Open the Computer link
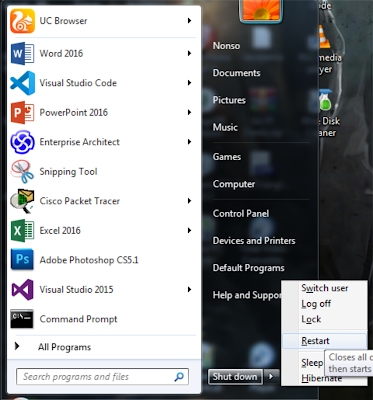 (234, 184)
